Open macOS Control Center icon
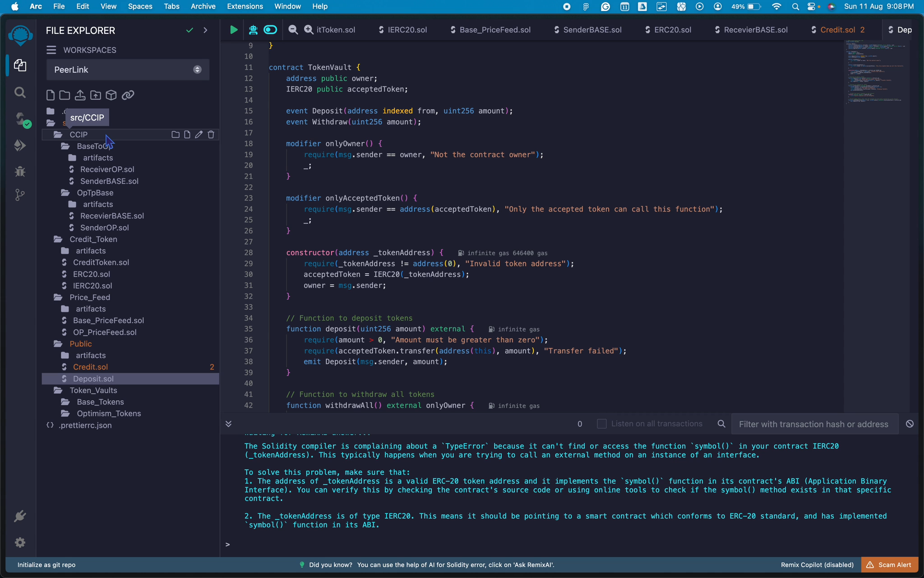Image resolution: width=924 pixels, height=578 pixels. 812,6
